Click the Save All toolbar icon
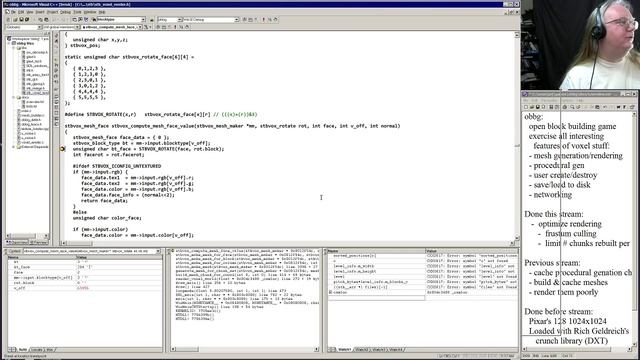 point(27,19)
